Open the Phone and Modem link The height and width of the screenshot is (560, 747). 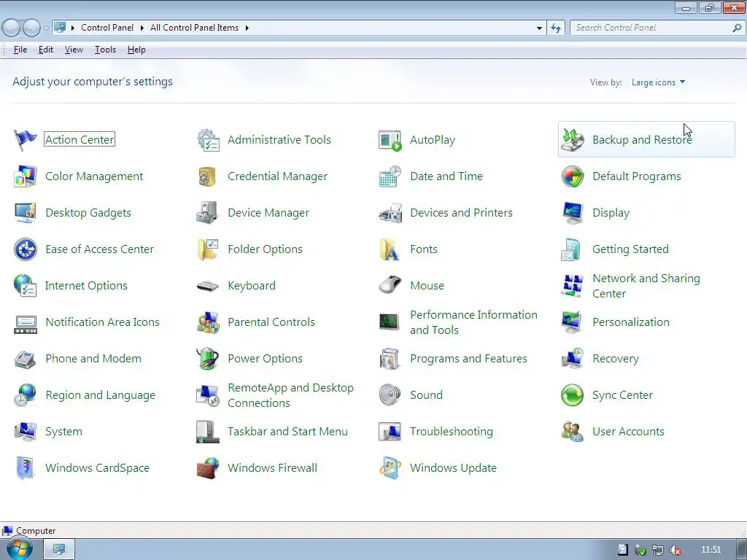(x=93, y=359)
